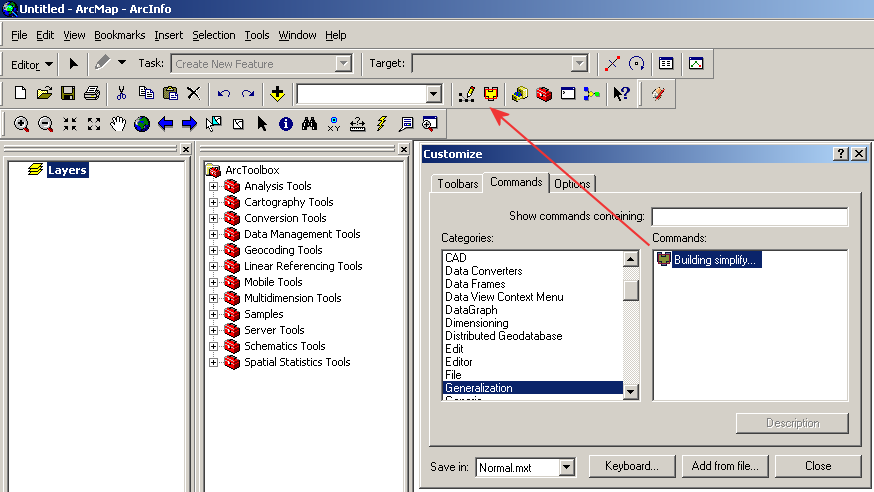Open the Target layer dropdown

[x=580, y=64]
